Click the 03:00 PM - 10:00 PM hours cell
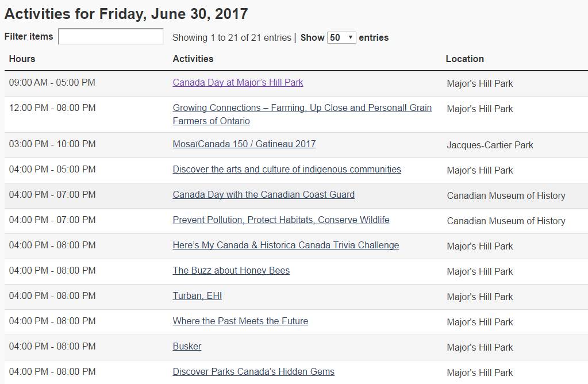Screen dimensions: 588x384 point(52,144)
